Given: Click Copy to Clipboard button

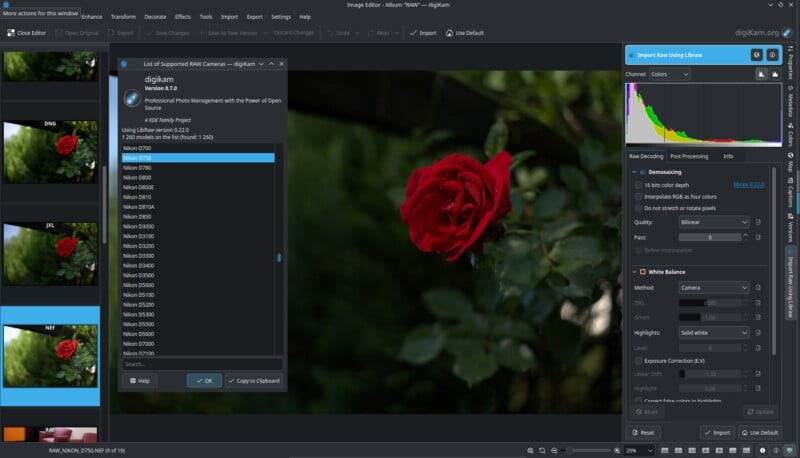Looking at the screenshot, I should point(254,381).
